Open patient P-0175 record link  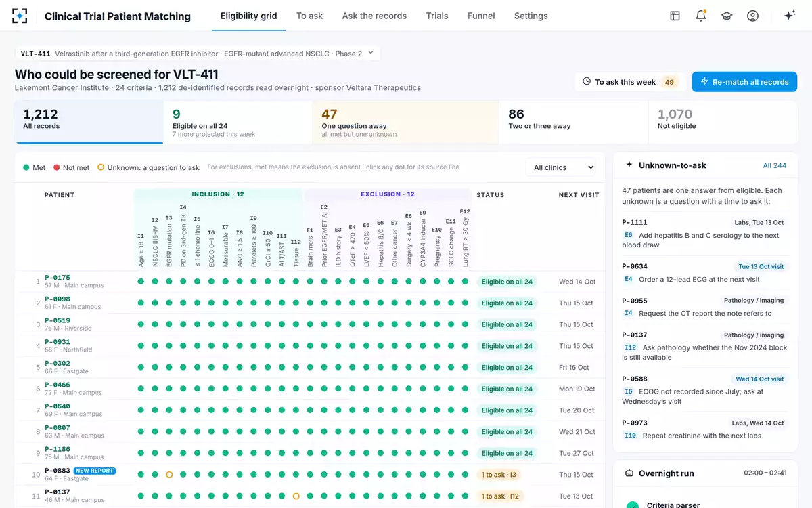(x=58, y=278)
